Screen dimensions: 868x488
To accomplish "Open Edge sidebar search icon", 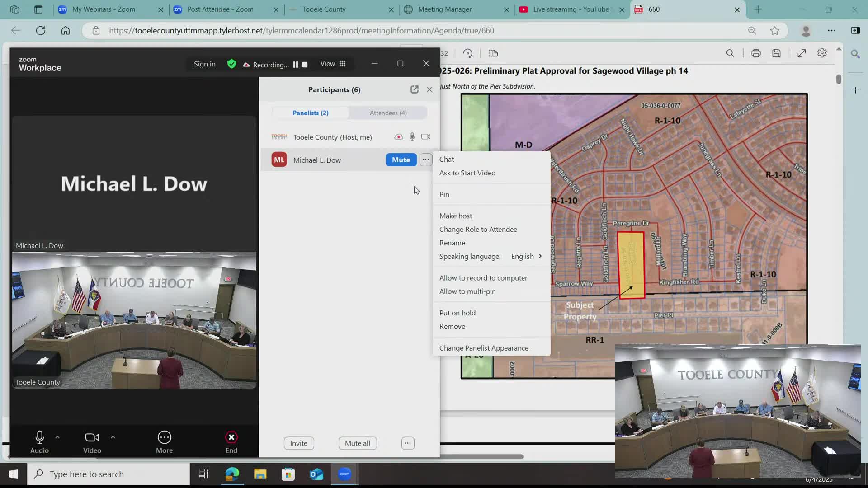I will (855, 54).
